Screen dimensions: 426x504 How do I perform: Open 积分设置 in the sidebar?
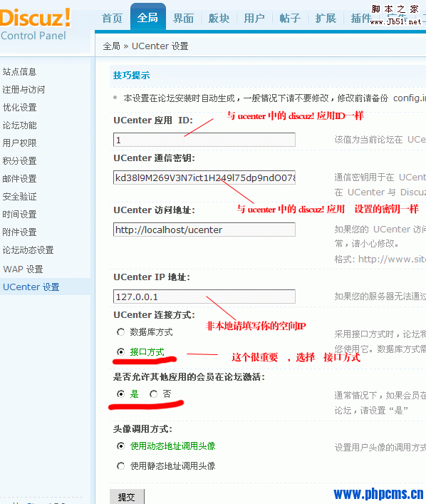(20, 160)
